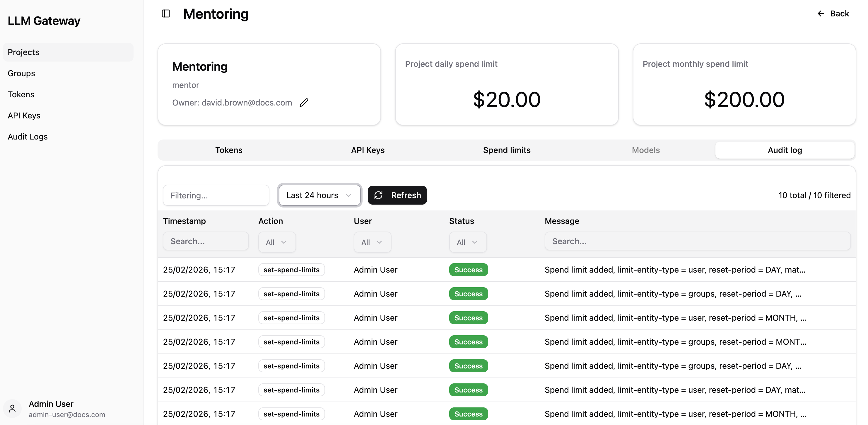This screenshot has height=425, width=868.
Task: Click the user avatar icon for Admin User
Action: coord(13,409)
